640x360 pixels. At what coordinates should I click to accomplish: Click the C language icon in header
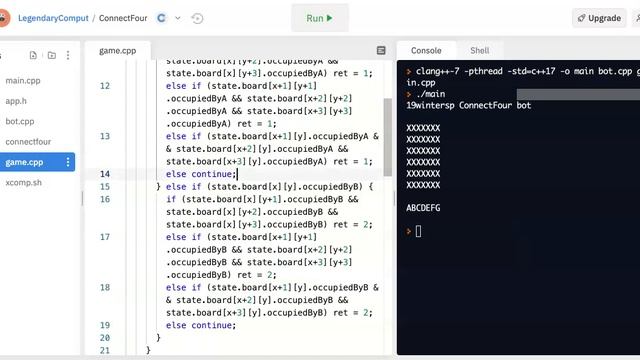[x=162, y=18]
